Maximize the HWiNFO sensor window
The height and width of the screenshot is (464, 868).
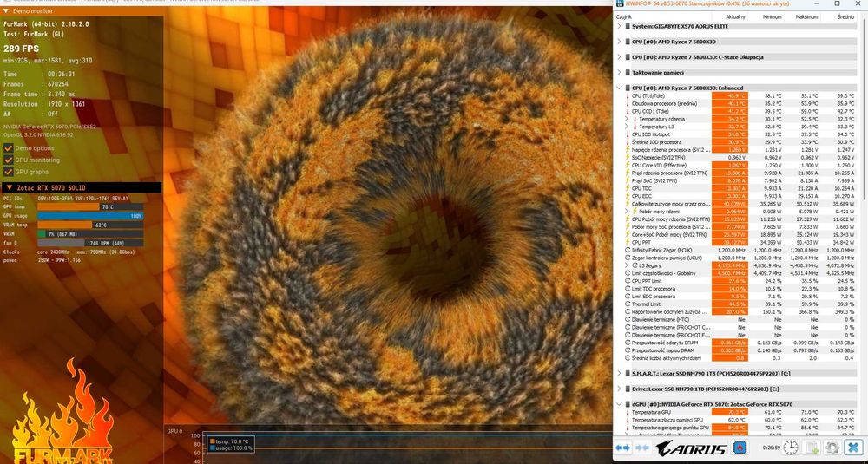(x=837, y=3)
